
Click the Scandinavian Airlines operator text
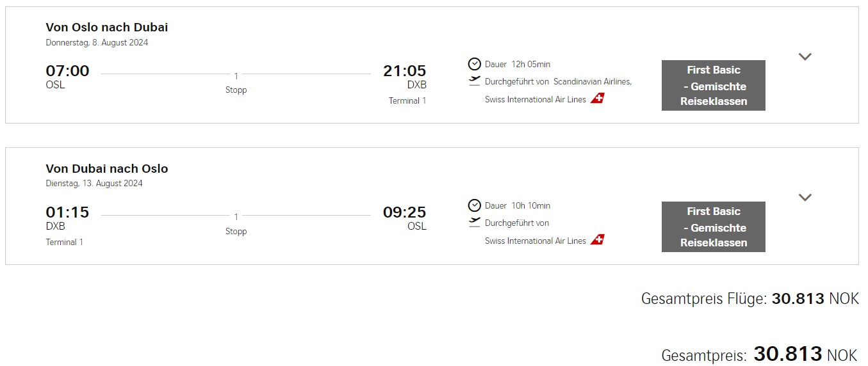pos(592,81)
